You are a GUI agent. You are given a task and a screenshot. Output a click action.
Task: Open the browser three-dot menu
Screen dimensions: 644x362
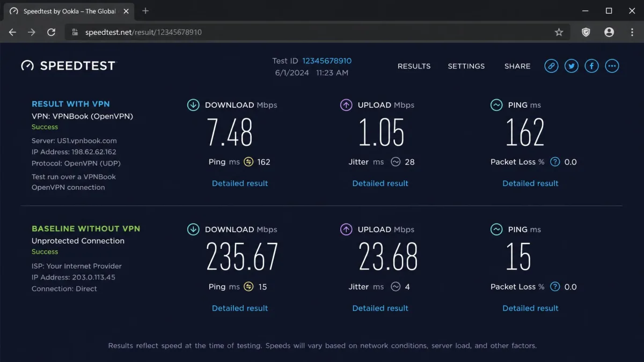coord(632,32)
